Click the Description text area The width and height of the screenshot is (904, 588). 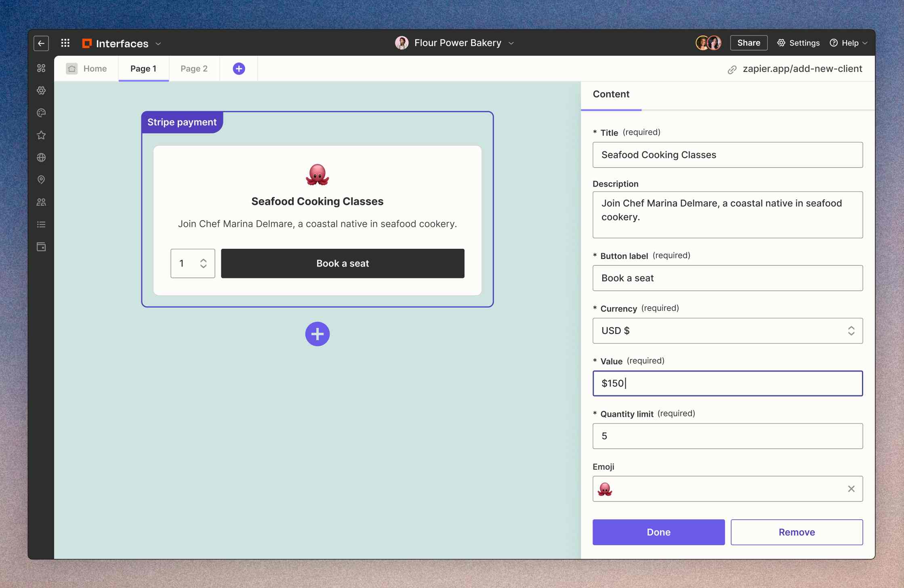(x=727, y=214)
